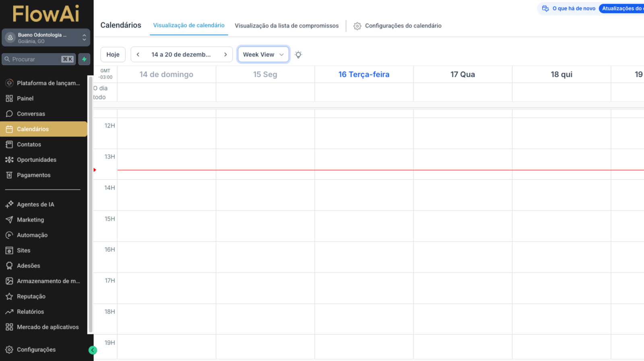Expand the Week View dropdown

(x=263, y=55)
